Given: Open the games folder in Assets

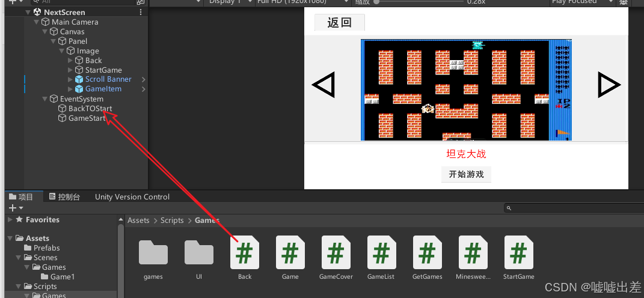Looking at the screenshot, I should (153, 257).
